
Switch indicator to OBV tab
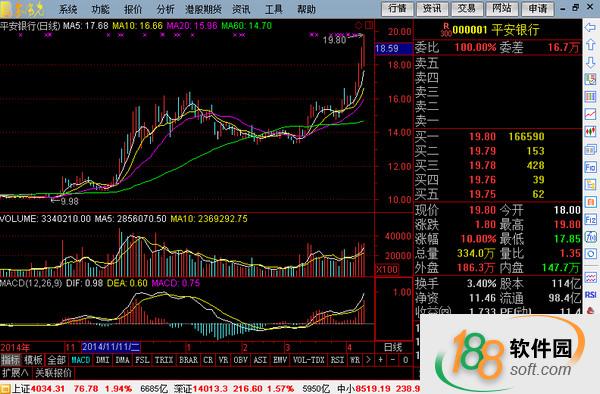[241, 360]
